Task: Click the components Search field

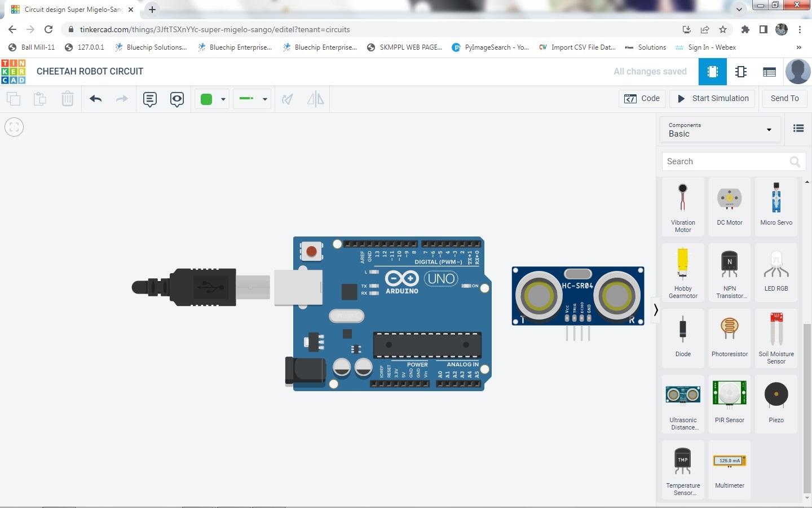Action: coord(732,161)
